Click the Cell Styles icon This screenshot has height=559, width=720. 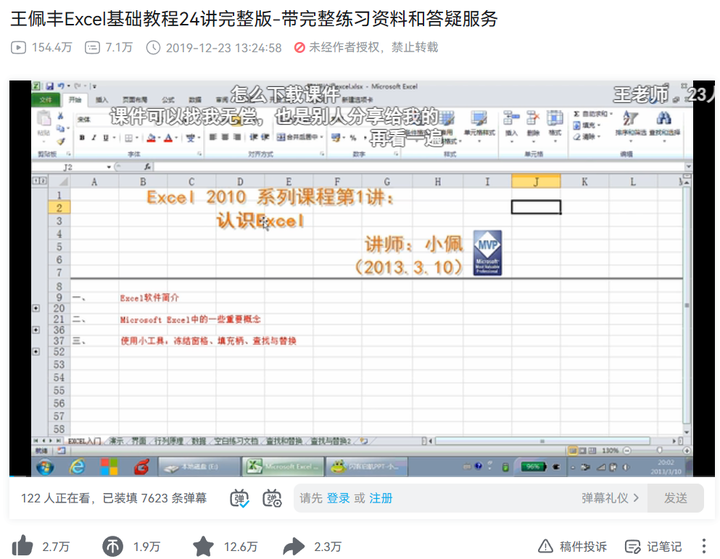tap(479, 119)
